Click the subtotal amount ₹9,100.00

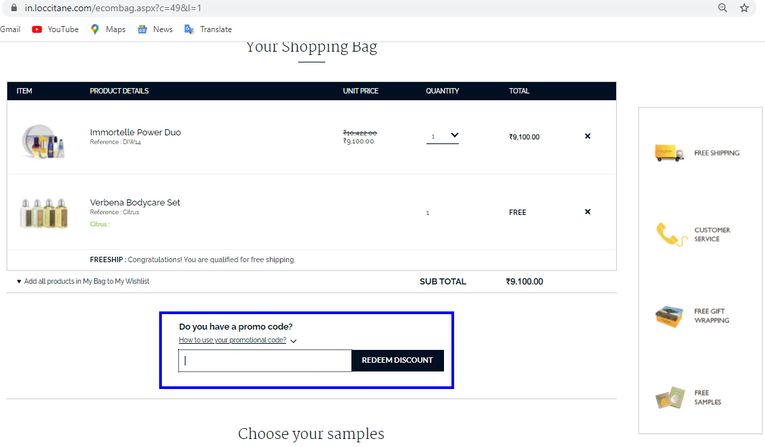pos(524,282)
